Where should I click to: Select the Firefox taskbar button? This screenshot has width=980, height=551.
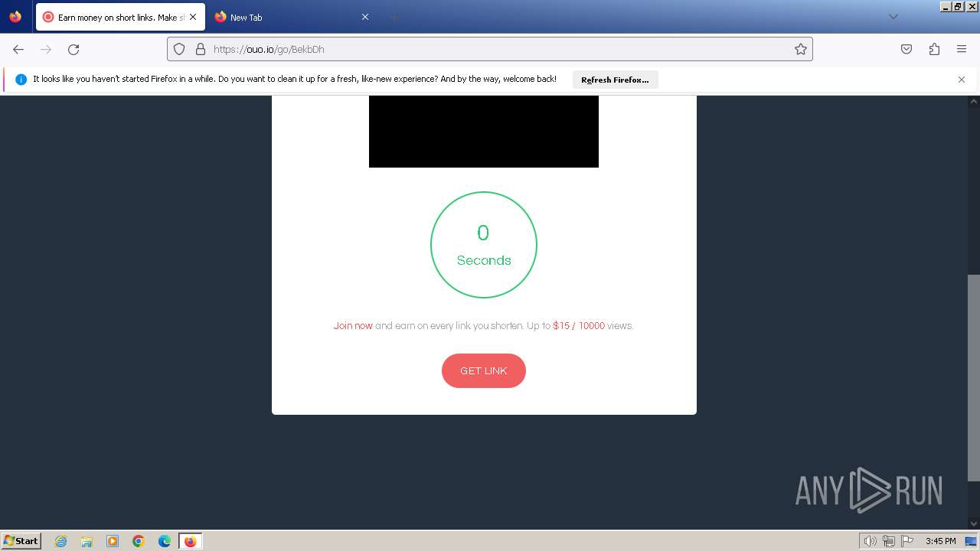pyautogui.click(x=190, y=541)
